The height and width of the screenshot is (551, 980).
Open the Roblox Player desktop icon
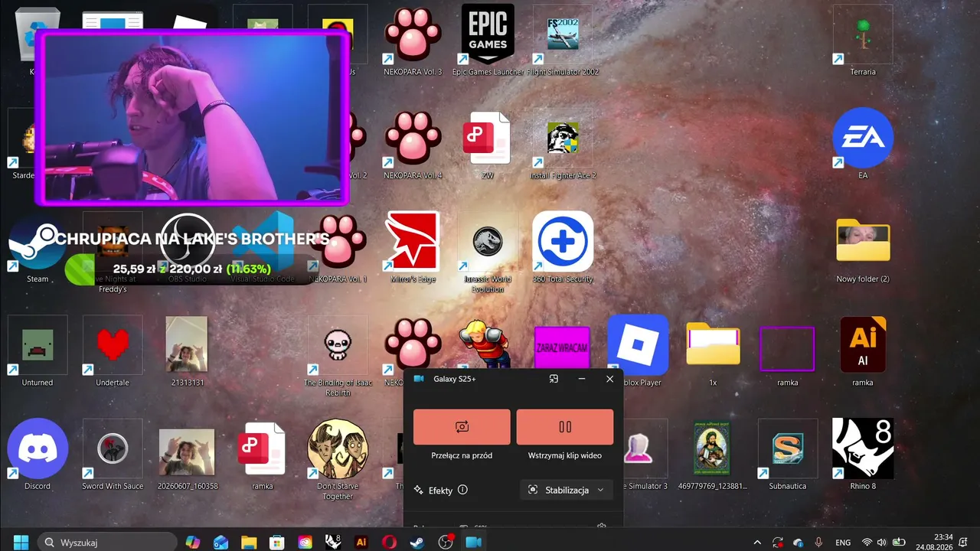638,351
